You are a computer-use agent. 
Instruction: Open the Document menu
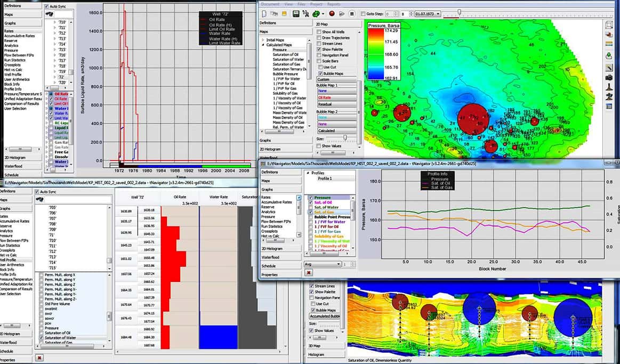tap(270, 4)
